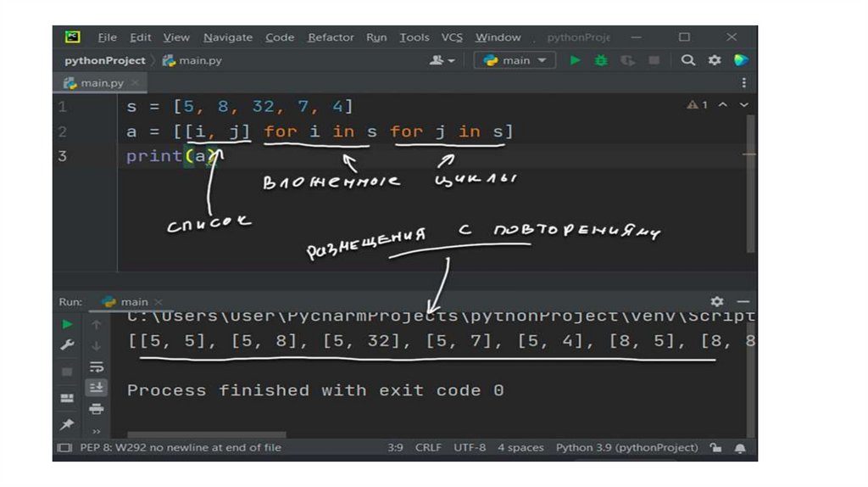
Task: Click the code line s = [5, 8, 32, 7, 4]
Action: pos(239,106)
